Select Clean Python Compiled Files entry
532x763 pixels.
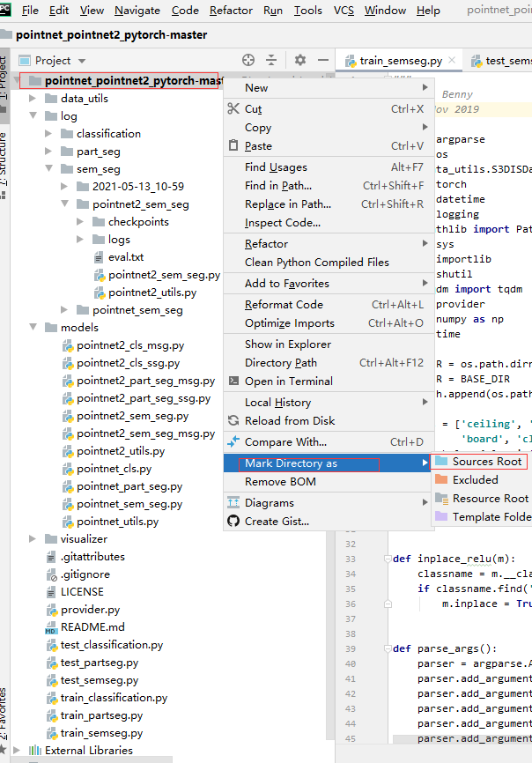click(329, 263)
